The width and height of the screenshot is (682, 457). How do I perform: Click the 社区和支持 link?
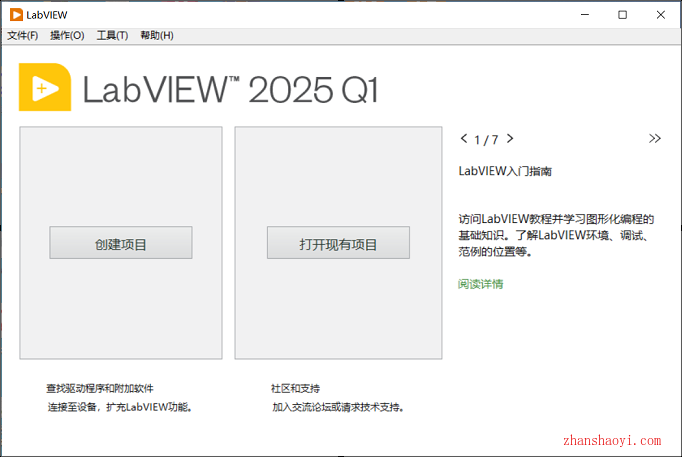coord(295,388)
